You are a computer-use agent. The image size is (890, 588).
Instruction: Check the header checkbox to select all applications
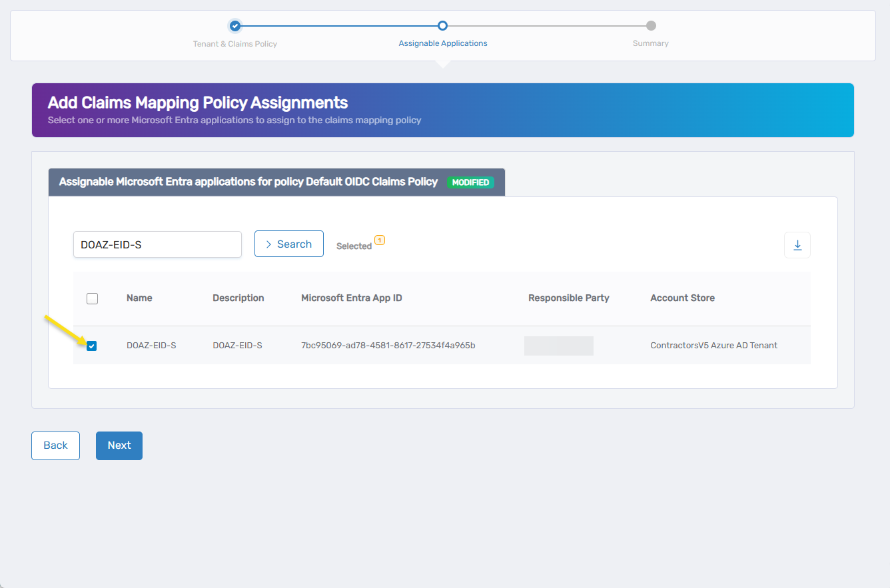click(x=92, y=298)
